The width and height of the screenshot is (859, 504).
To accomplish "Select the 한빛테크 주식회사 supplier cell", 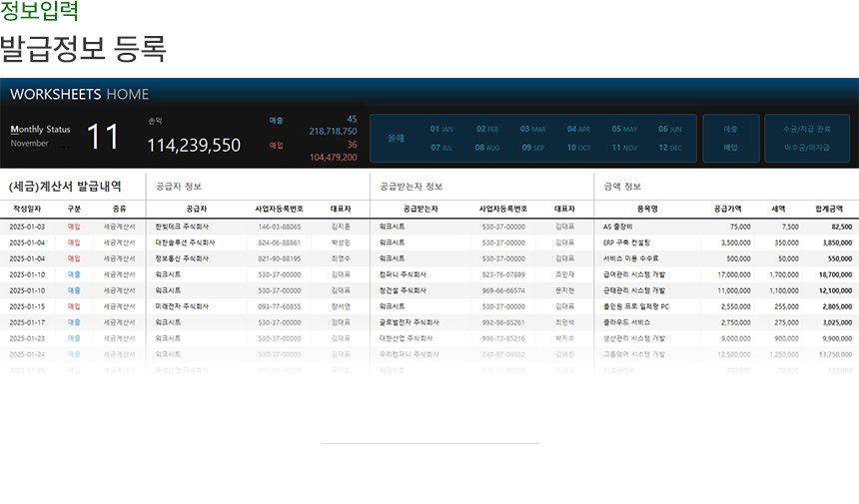I will [x=182, y=227].
